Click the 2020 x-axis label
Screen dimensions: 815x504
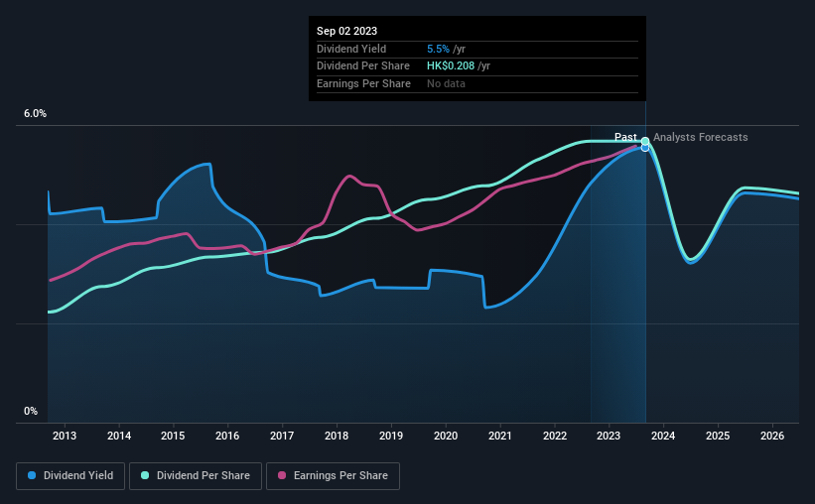pos(446,436)
